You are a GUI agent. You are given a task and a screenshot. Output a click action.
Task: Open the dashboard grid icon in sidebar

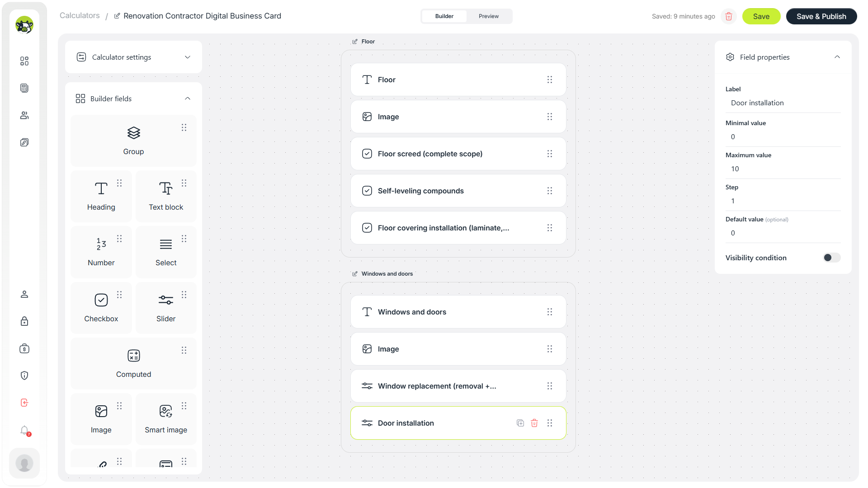click(24, 61)
